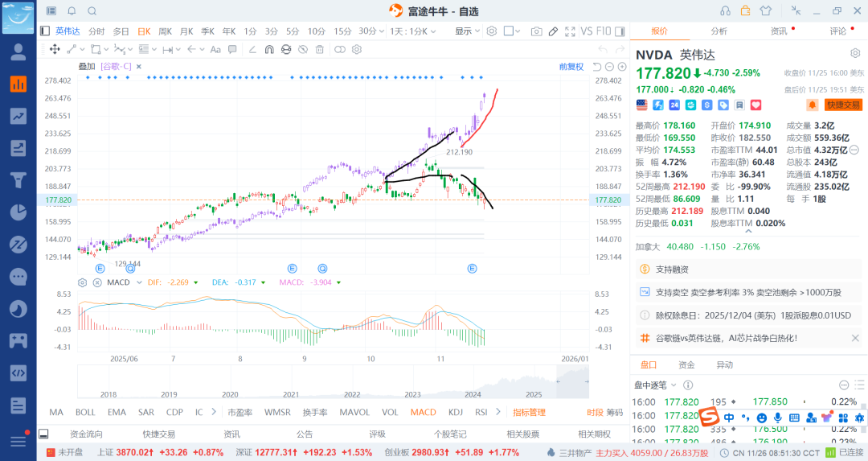Enable the magnet snap drawing tool

click(269, 49)
